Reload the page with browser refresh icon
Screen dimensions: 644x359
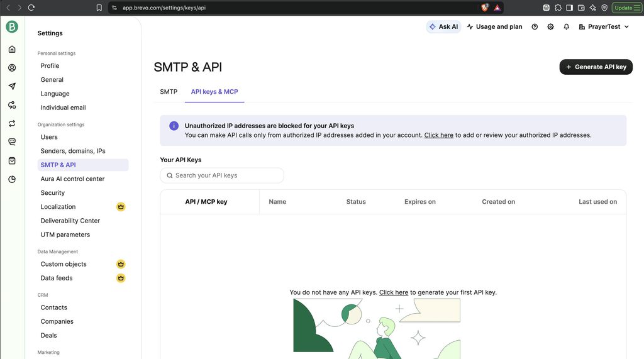click(31, 8)
